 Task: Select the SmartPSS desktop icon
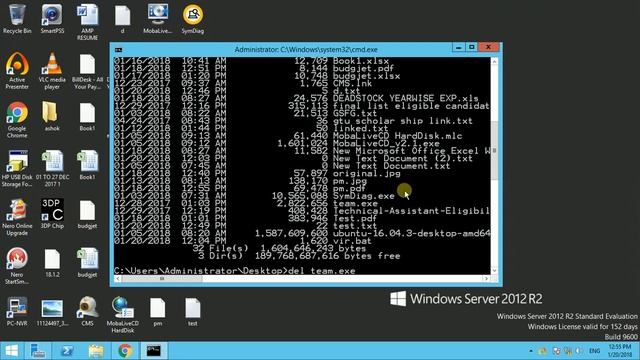point(52,19)
